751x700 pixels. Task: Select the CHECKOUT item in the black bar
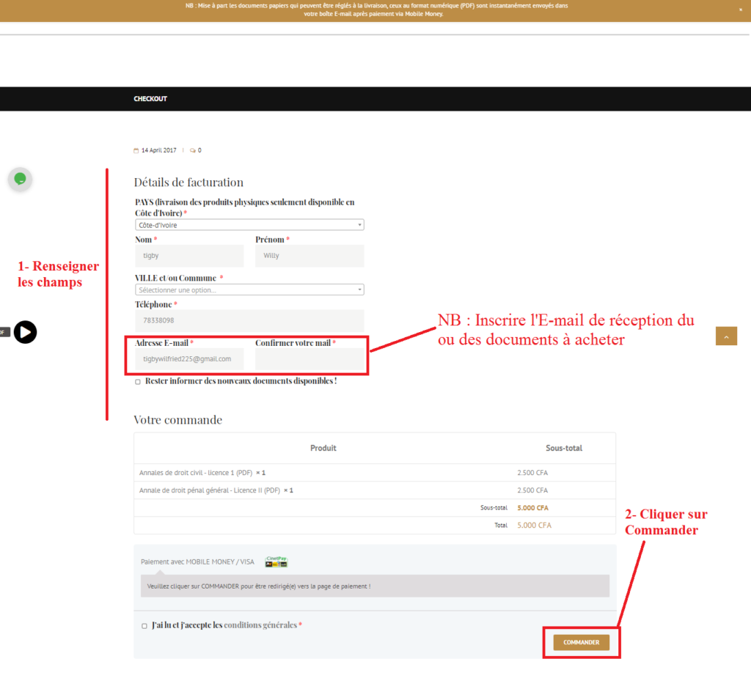click(150, 98)
